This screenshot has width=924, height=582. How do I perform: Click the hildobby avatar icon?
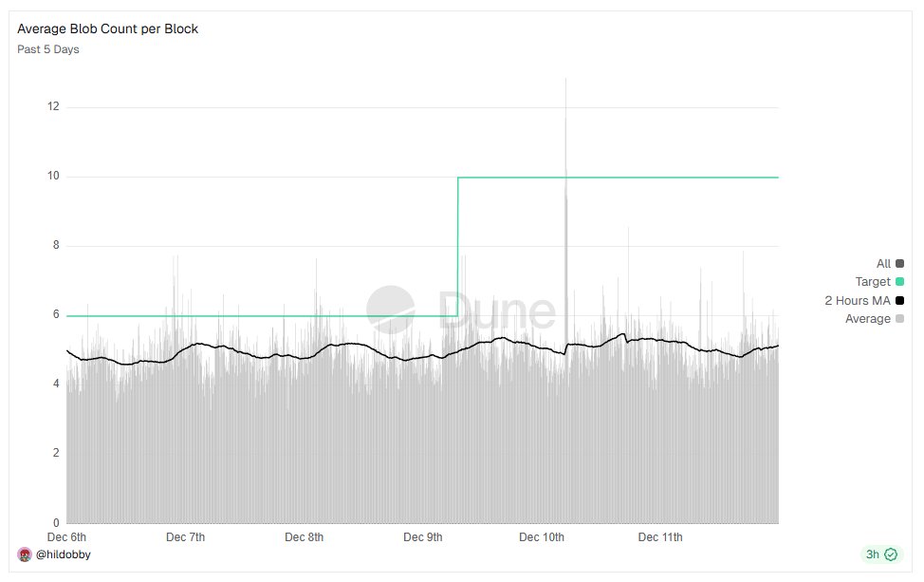tap(25, 554)
